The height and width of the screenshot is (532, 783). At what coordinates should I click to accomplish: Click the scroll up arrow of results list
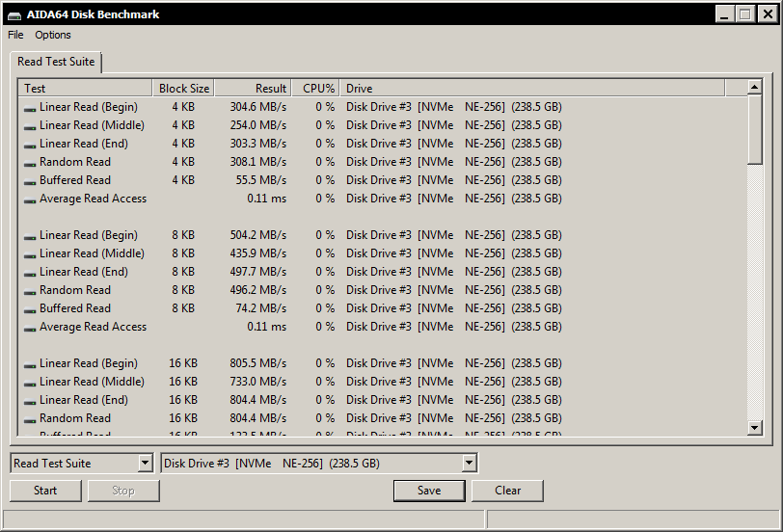click(x=755, y=88)
